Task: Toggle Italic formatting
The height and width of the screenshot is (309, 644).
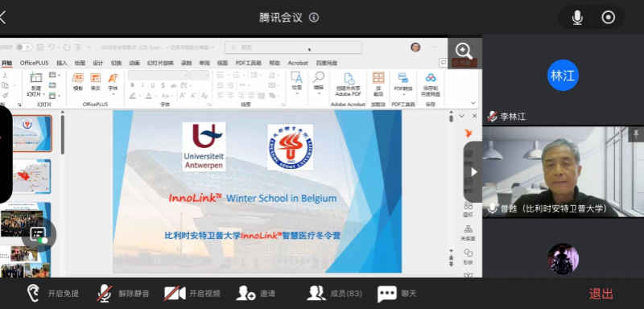Action: coord(142,85)
